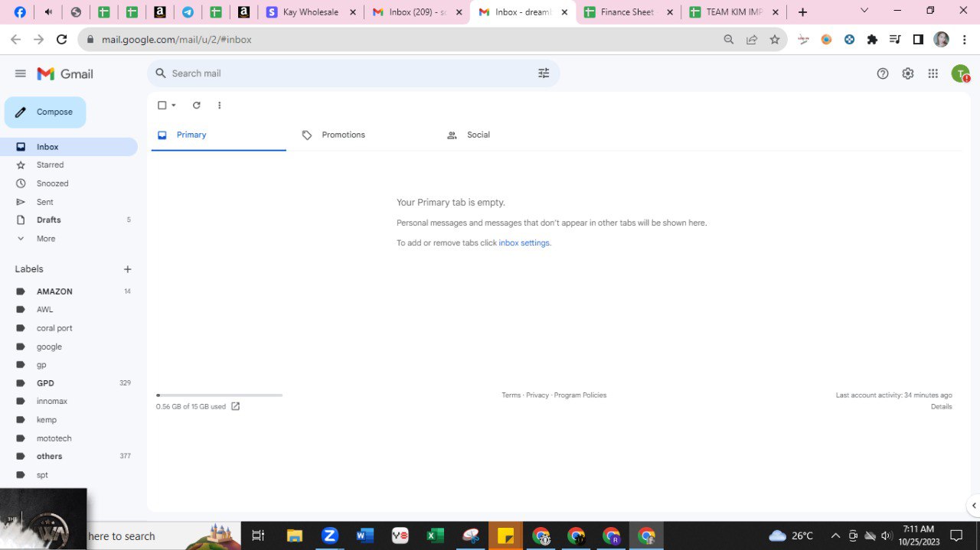Open the Privacy link
The width and height of the screenshot is (980, 550).
click(537, 395)
